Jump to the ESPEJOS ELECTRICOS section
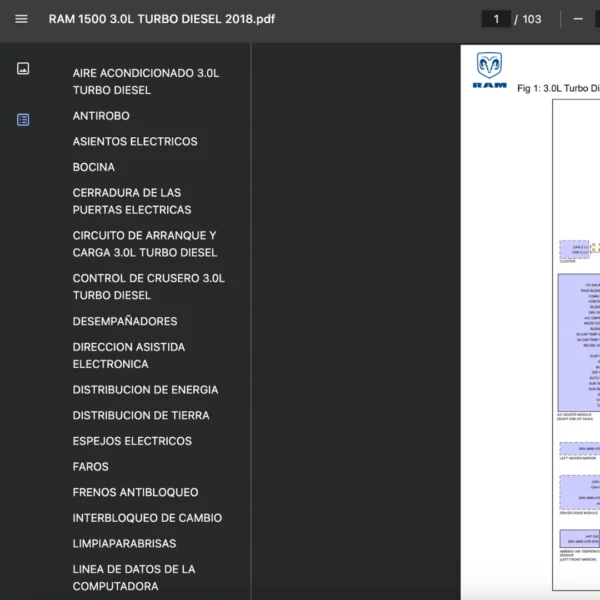The width and height of the screenshot is (600, 600). [132, 441]
